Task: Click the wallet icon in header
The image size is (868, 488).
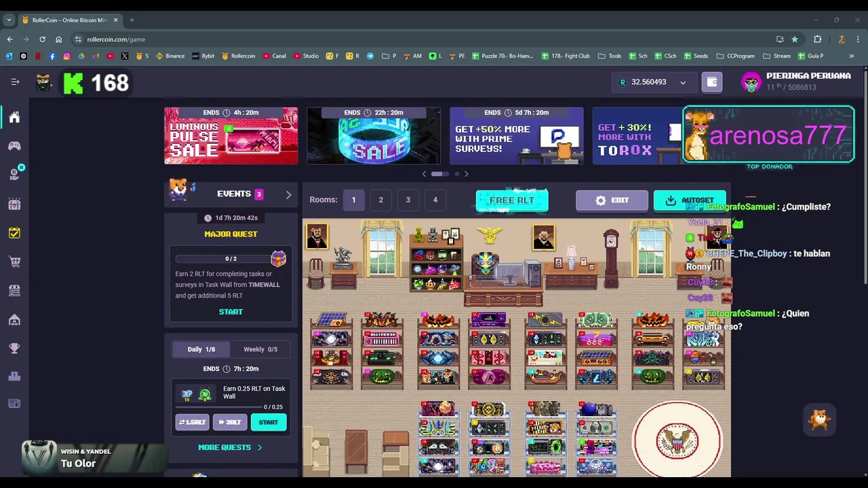Action: coord(712,82)
